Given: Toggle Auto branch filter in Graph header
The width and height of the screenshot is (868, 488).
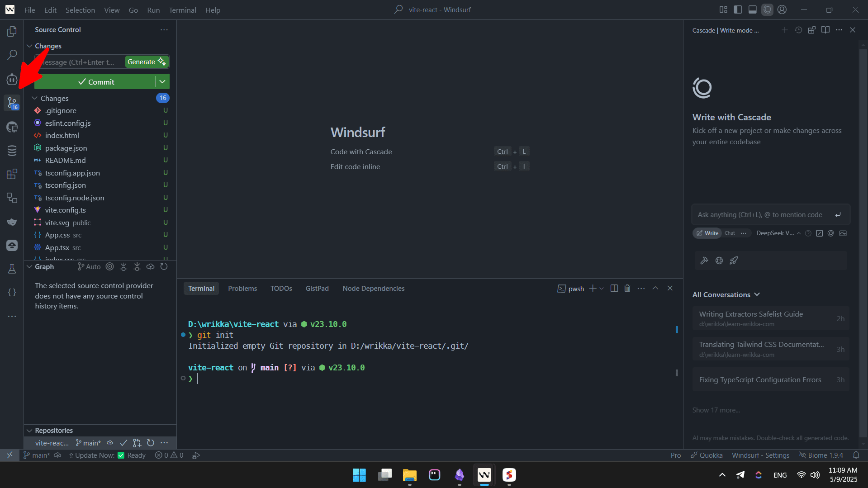Looking at the screenshot, I should tap(89, 267).
